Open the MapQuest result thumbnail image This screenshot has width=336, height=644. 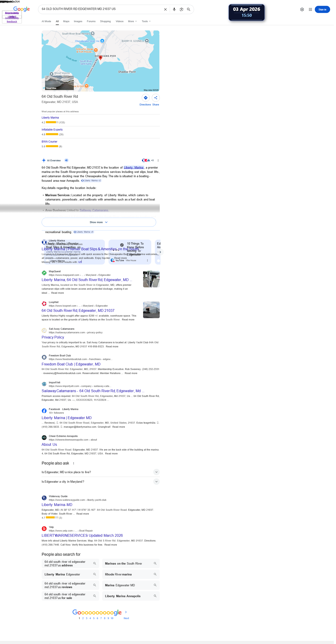tap(151, 279)
